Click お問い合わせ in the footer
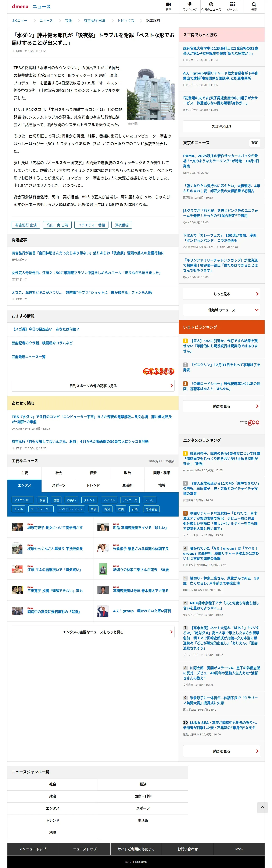 coord(187,849)
